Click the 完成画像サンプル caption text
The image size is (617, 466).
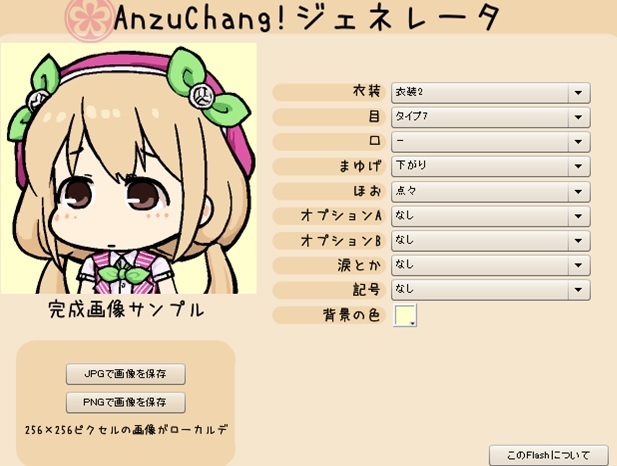pos(126,309)
